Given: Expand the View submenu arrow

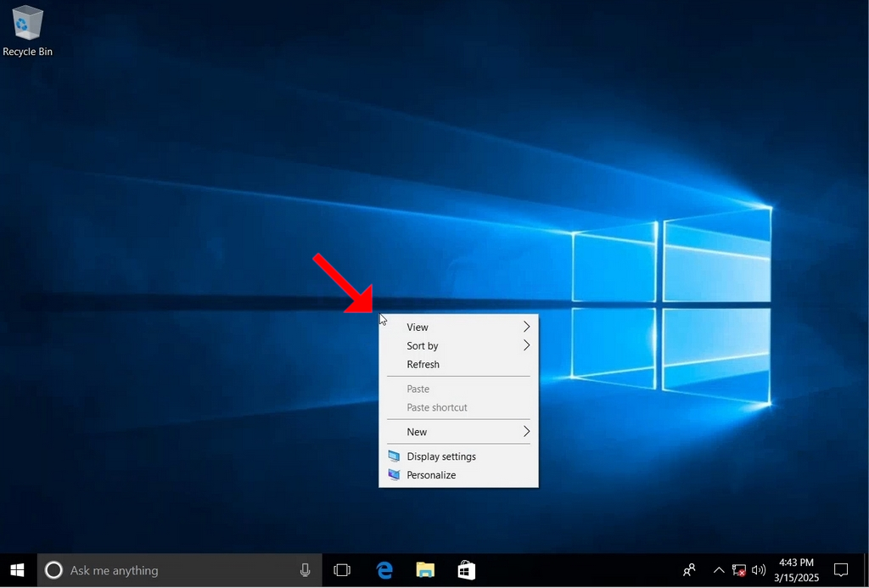Looking at the screenshot, I should [x=526, y=327].
